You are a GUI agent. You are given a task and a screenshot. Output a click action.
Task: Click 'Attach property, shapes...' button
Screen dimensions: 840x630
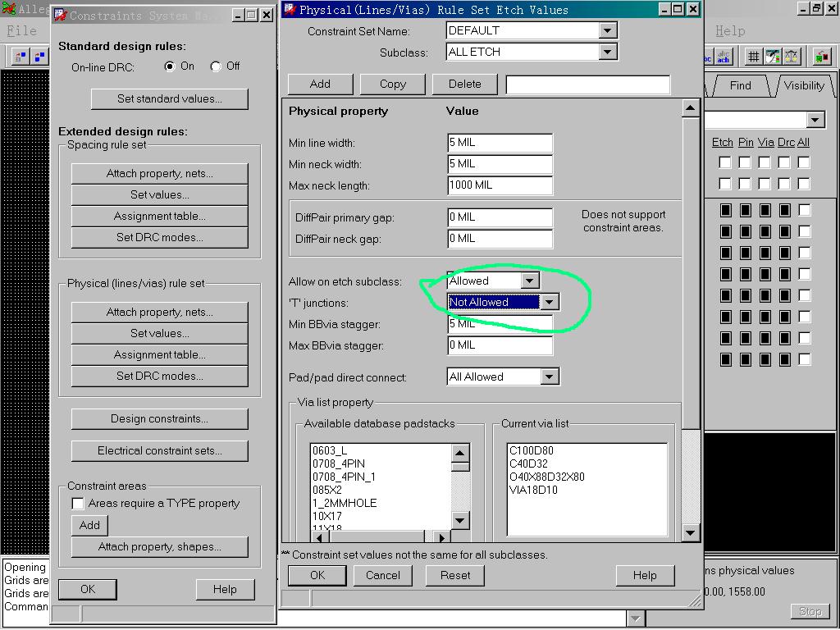click(x=160, y=546)
